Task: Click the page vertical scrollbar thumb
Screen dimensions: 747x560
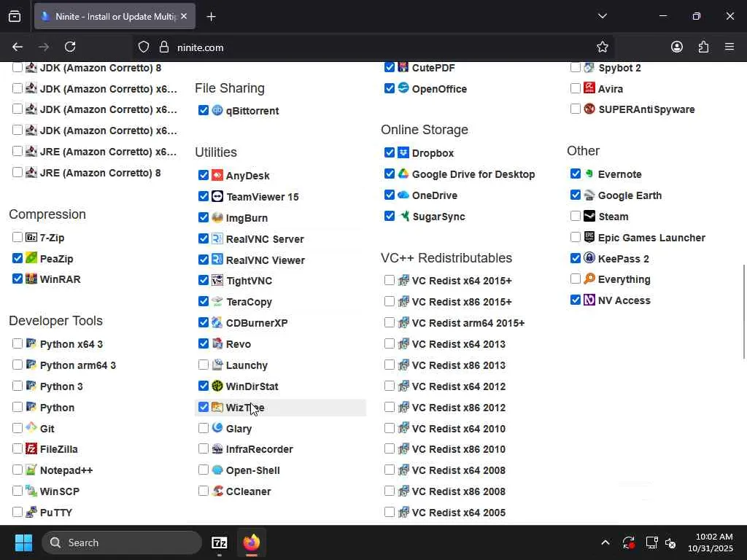Action: 743,312
